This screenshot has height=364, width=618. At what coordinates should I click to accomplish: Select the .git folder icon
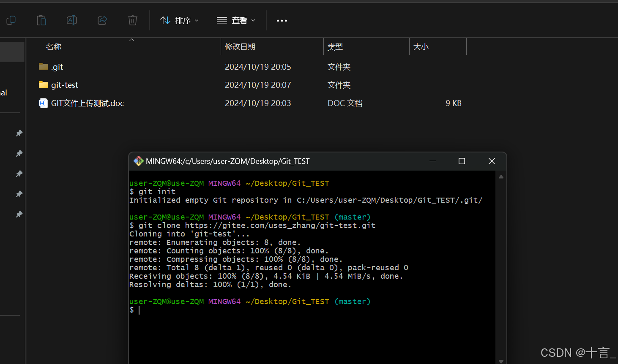(x=43, y=66)
